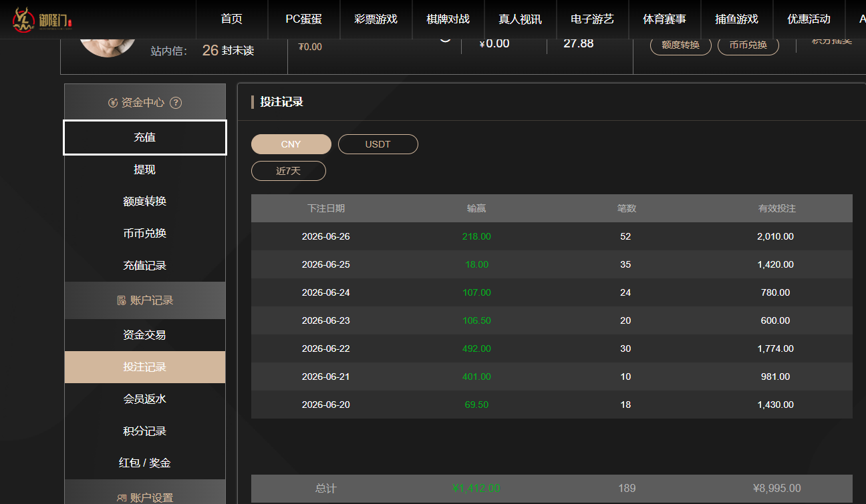Screen dimensions: 866x504
Task: Click the 有效投注 column header
Action: (x=777, y=208)
